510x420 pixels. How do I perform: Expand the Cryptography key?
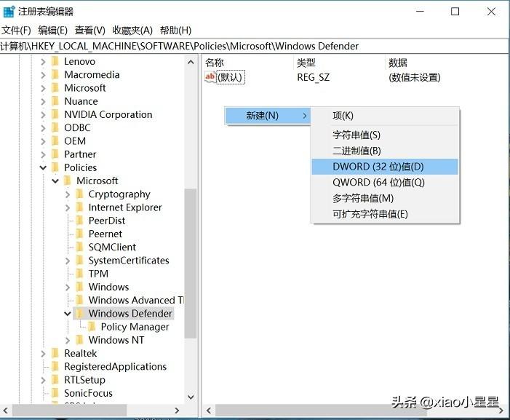tap(68, 194)
